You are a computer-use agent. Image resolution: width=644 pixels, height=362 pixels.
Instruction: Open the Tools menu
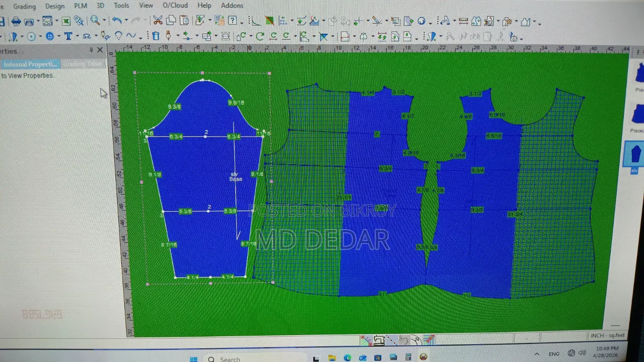click(x=121, y=5)
